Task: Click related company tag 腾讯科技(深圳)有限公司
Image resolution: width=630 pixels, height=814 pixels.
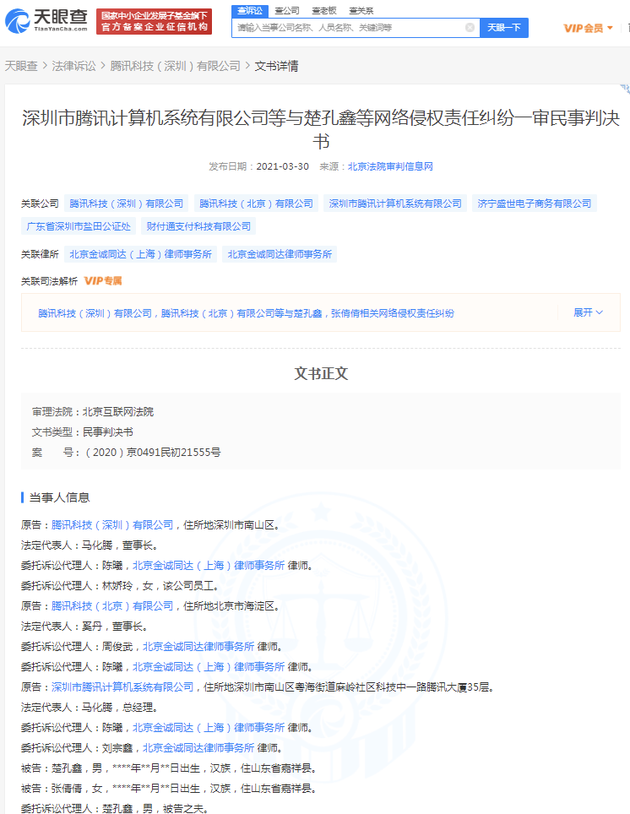Action: (126, 204)
